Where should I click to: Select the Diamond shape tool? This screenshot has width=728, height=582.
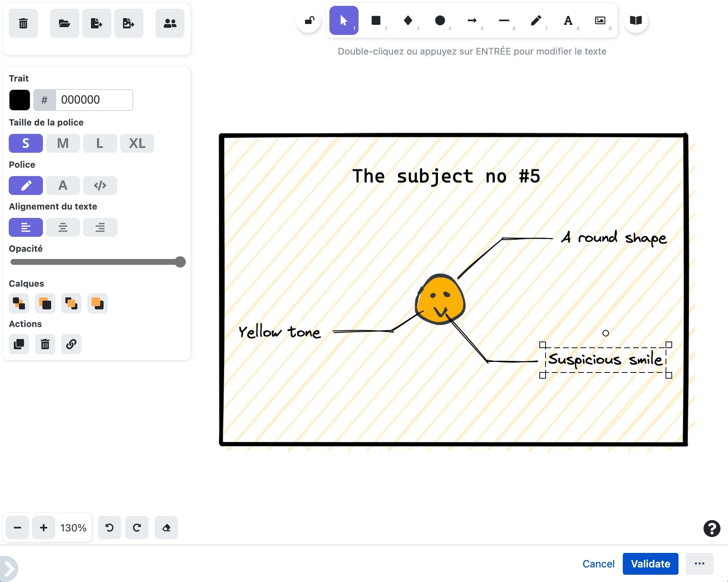click(408, 20)
